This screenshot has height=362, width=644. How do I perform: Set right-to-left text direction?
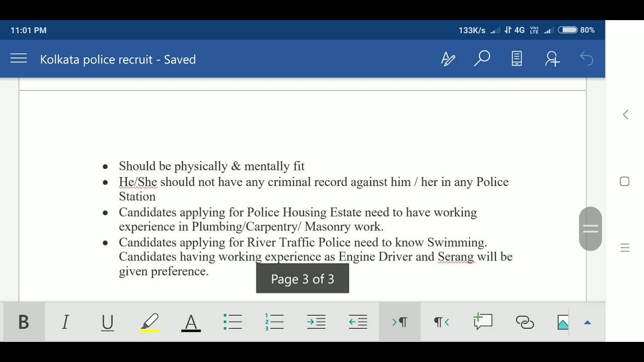441,322
